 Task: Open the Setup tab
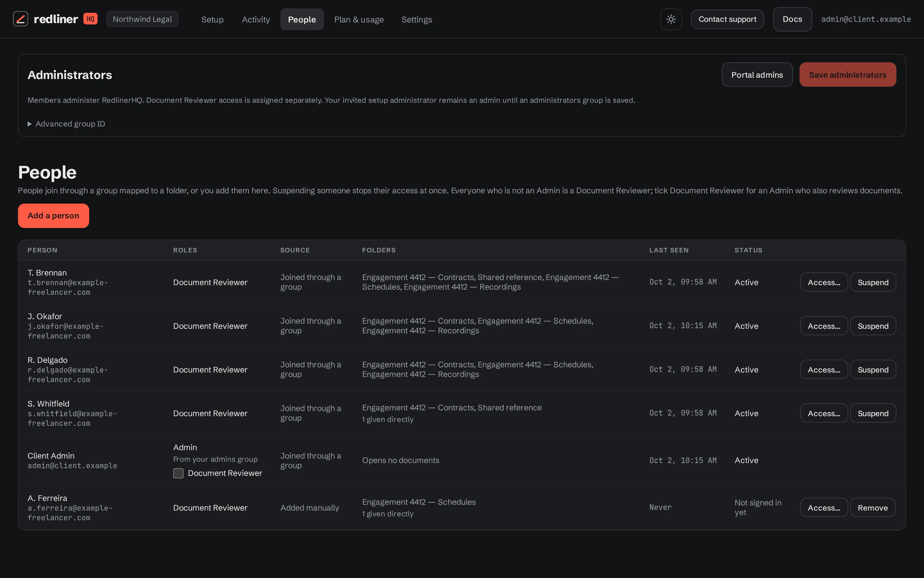212,20
